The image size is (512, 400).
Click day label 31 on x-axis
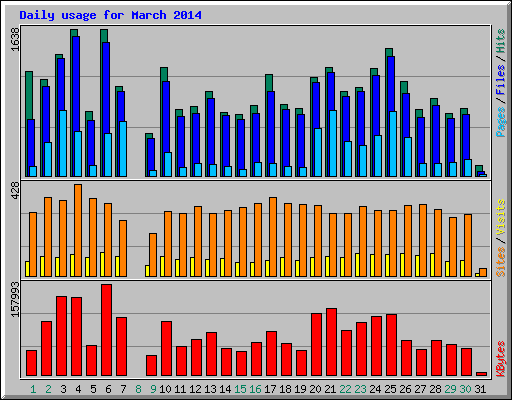480,389
